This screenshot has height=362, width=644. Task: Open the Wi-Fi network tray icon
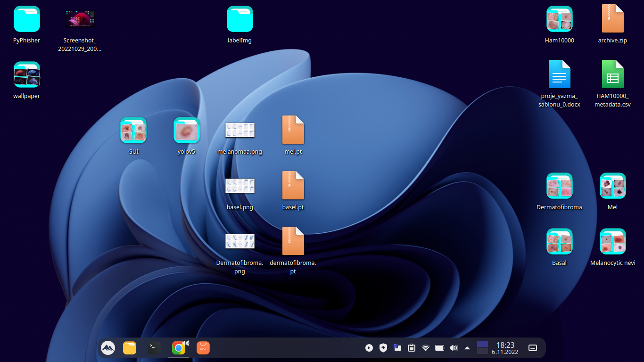click(x=426, y=348)
